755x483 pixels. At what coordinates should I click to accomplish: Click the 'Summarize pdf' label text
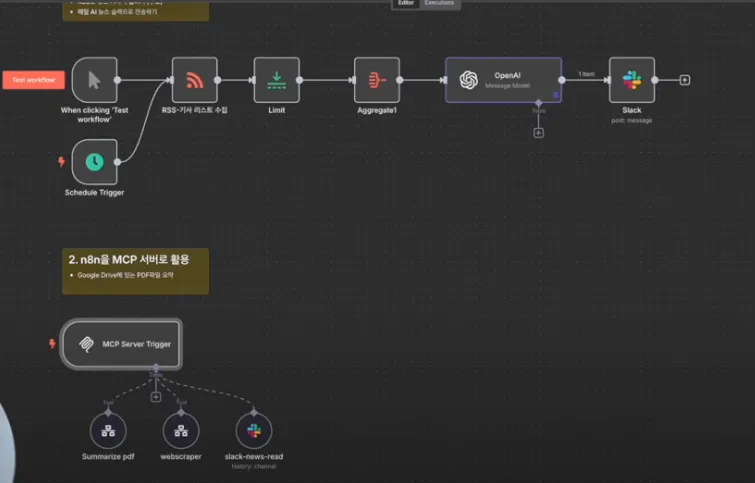tap(108, 457)
